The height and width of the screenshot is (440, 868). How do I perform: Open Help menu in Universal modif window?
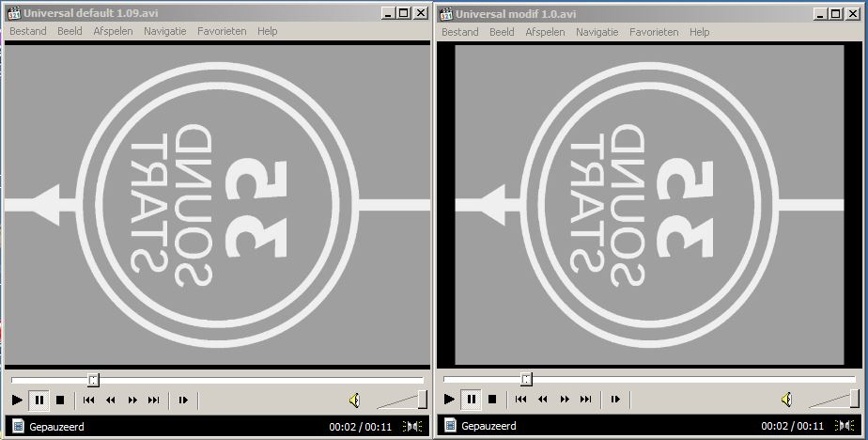pos(700,32)
